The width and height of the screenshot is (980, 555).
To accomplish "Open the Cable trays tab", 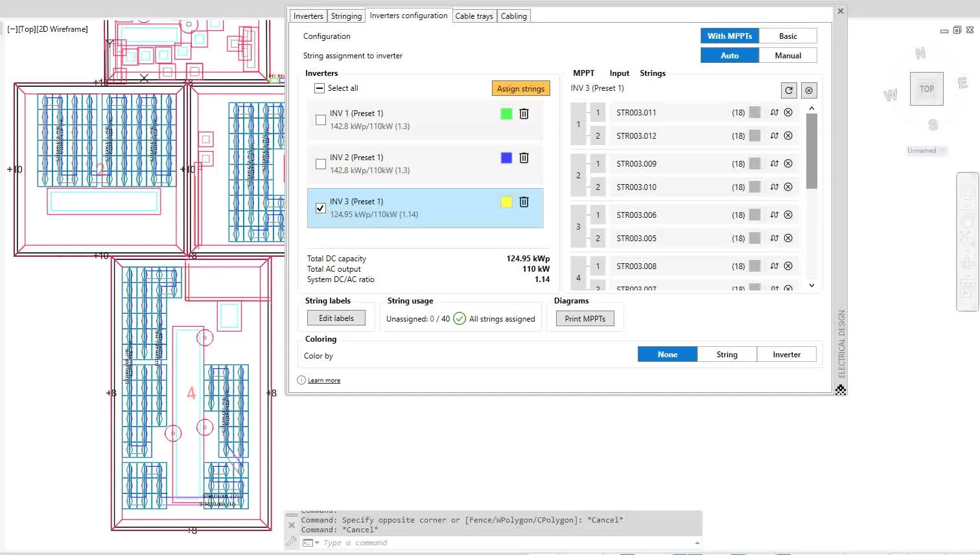I will [474, 16].
